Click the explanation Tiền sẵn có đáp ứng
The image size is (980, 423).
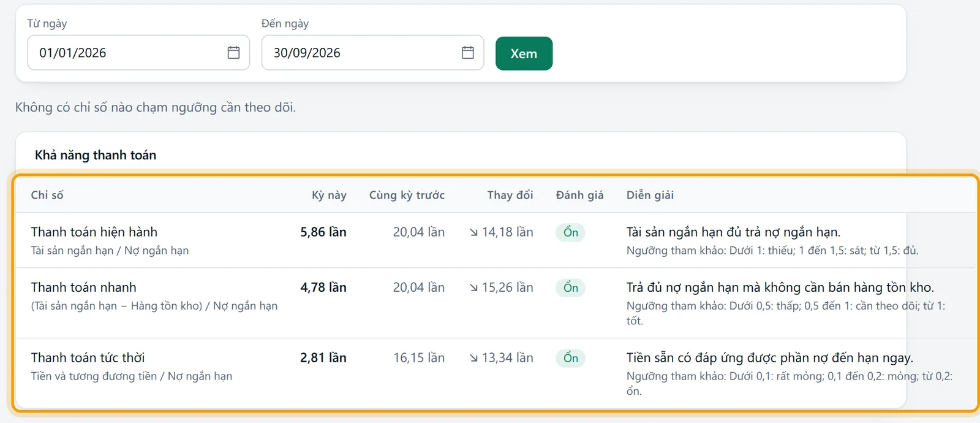click(x=770, y=357)
